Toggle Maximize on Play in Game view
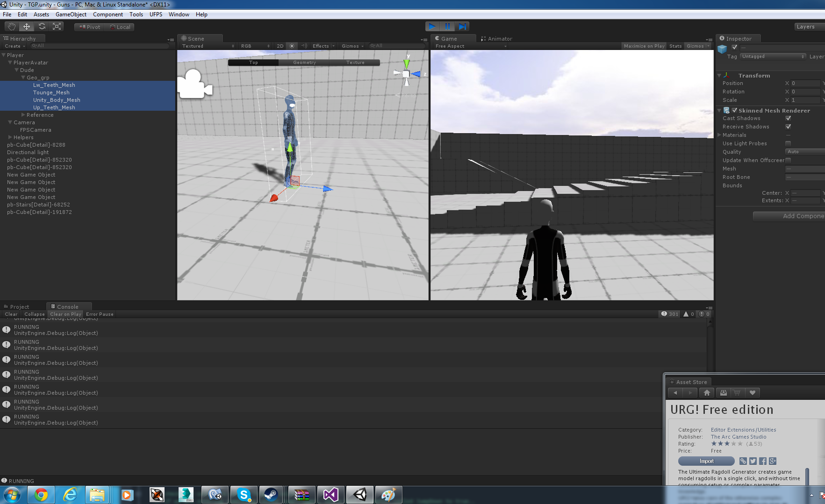The image size is (825, 504). click(644, 46)
